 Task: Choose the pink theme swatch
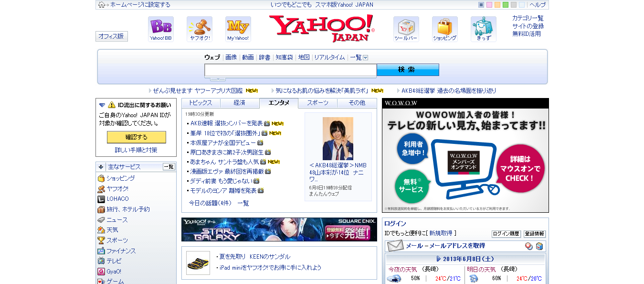pos(489,5)
